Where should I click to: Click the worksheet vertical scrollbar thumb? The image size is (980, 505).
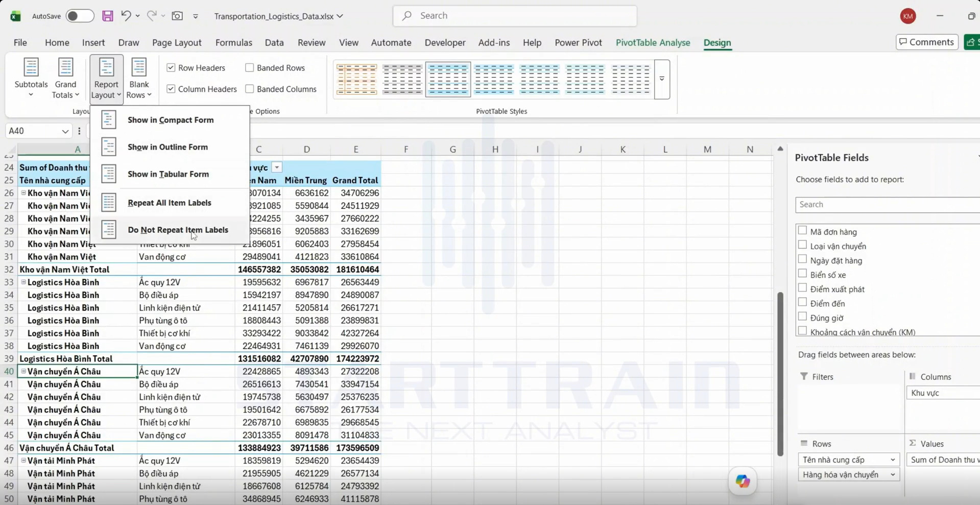point(780,374)
